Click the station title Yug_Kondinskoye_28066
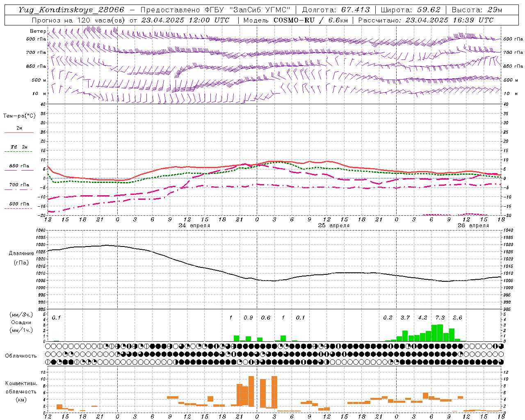 point(71,10)
